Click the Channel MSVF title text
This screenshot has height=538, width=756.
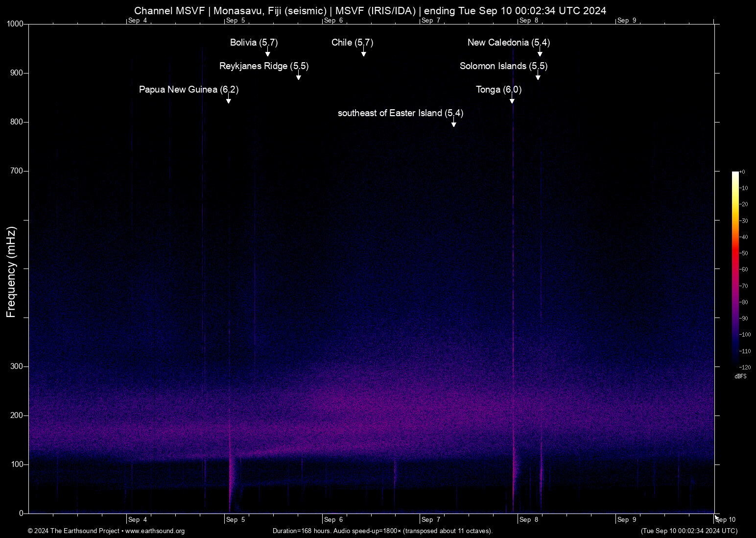[371, 10]
